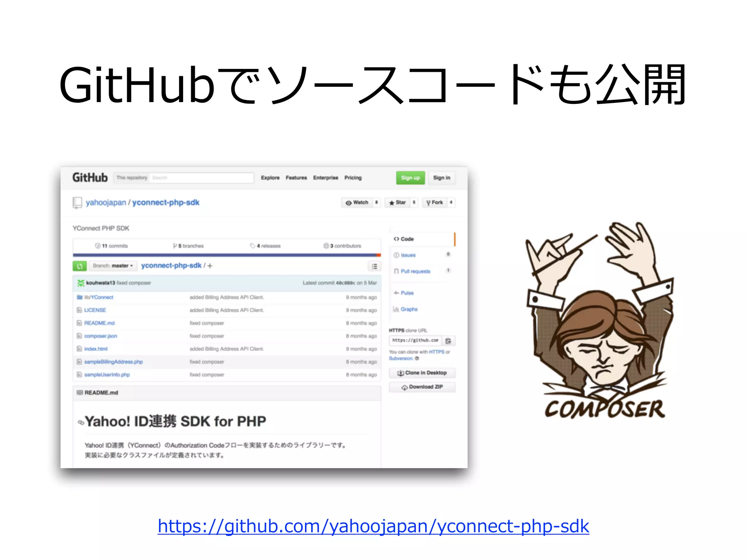This screenshot has height=560, width=747.
Task: Open Explore in GitHub navigation
Action: (x=270, y=178)
